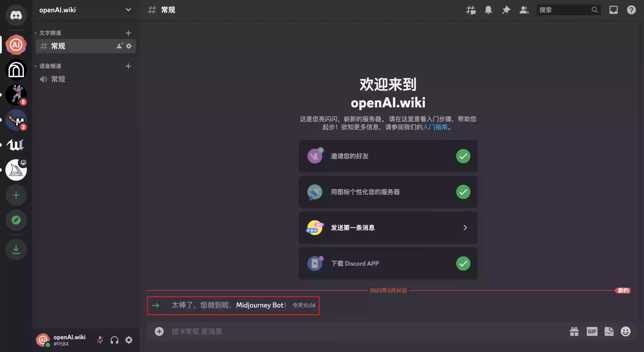The width and height of the screenshot is (644, 352).
Task: Toggle the 用图标个性化您的服务器 checkbox
Action: [463, 192]
